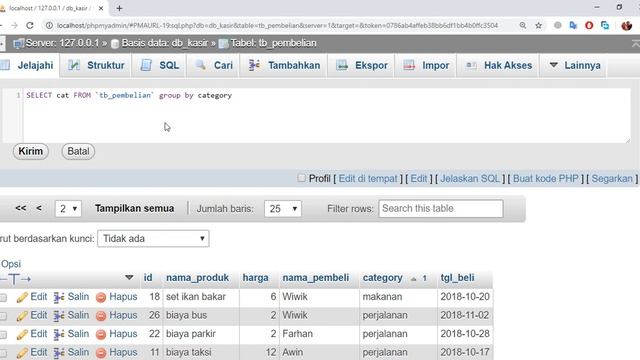This screenshot has height=360, width=640.
Task: Open a new browser tab
Action: click(119, 8)
